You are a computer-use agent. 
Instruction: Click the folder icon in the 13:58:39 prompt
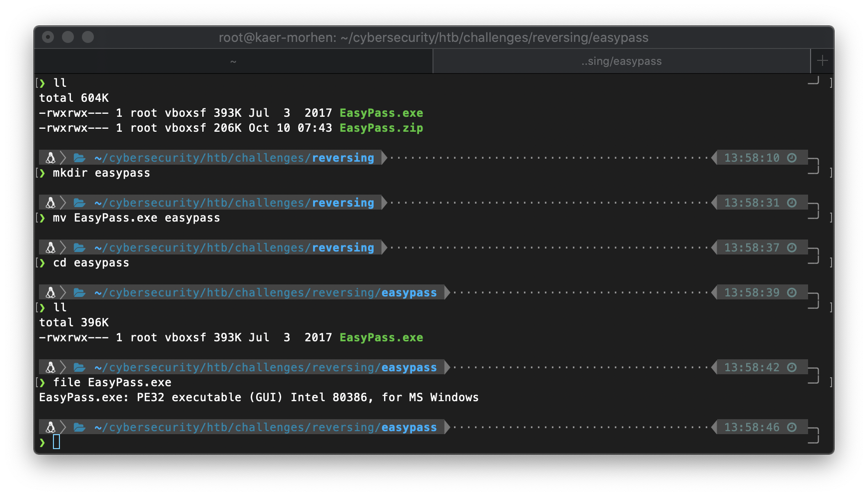click(79, 292)
